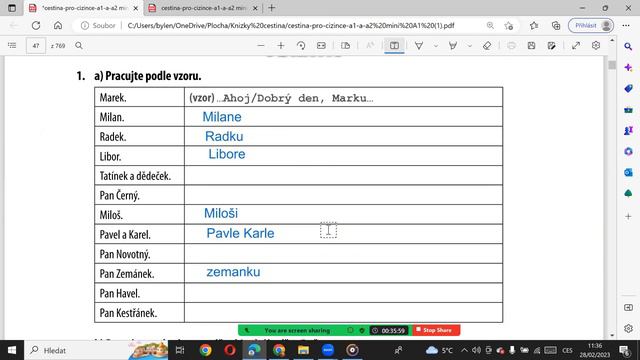Click the blue text zemanku
This screenshot has height=360, width=640.
point(233,272)
